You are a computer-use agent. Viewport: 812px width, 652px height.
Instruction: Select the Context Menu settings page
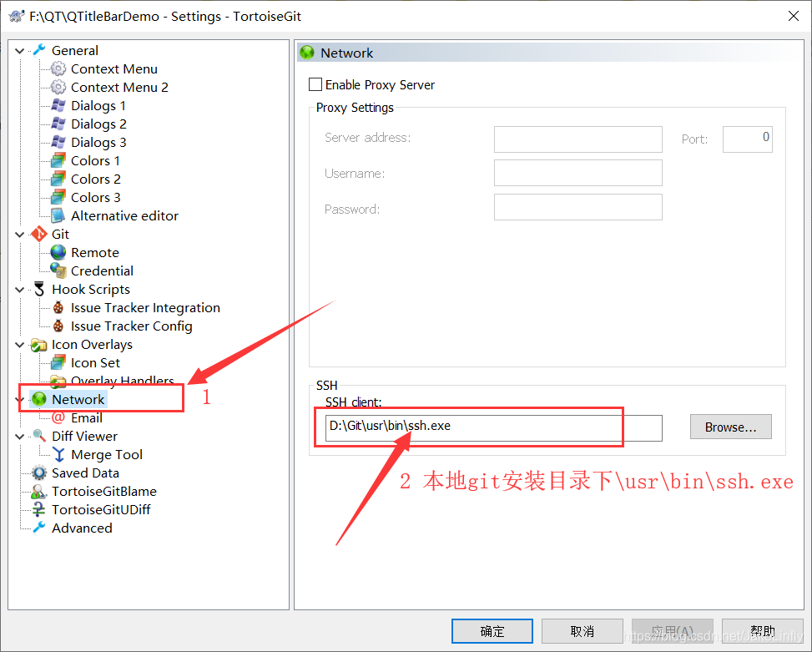coord(114,69)
